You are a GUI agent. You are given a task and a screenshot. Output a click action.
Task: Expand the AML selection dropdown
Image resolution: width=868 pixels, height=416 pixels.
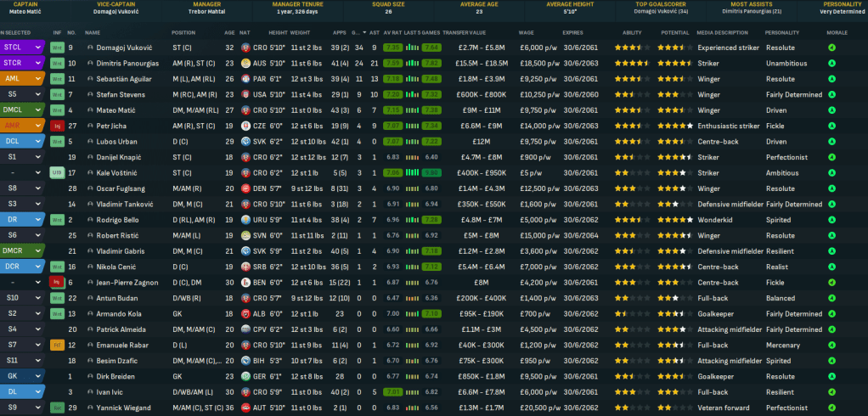pyautogui.click(x=22, y=79)
